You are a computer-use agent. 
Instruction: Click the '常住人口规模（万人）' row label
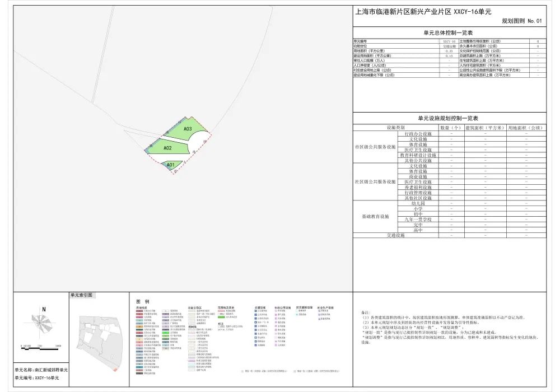pos(369,60)
